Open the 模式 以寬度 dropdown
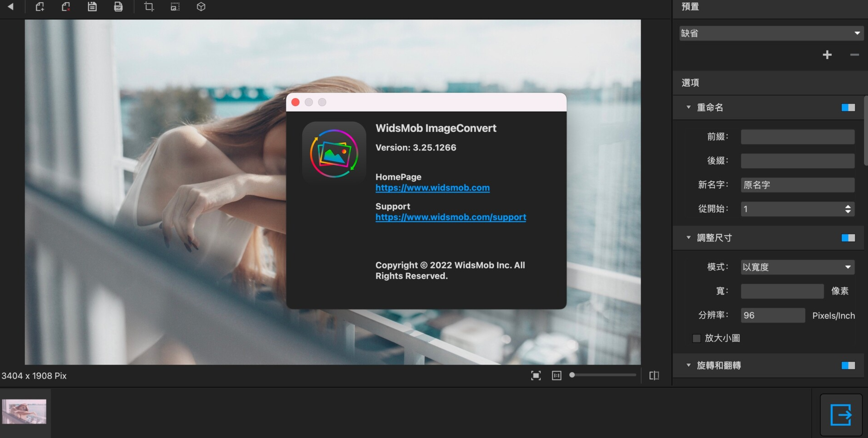This screenshot has width=868, height=438. click(x=797, y=267)
